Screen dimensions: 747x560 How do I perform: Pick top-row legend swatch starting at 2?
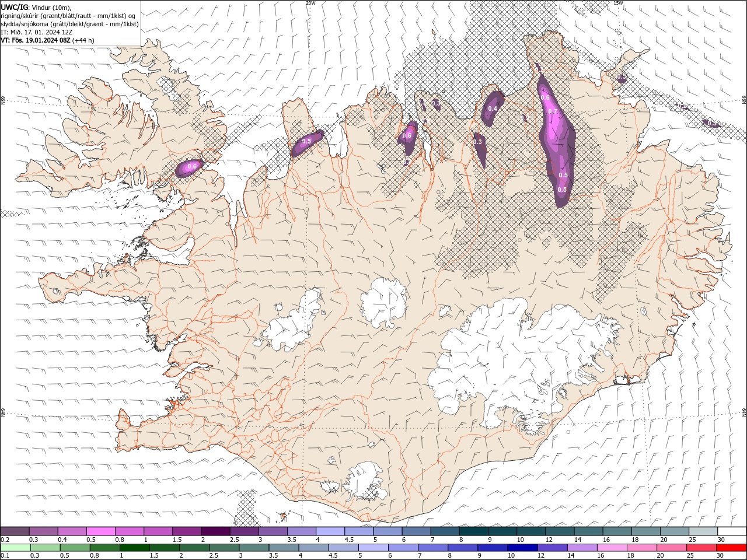tap(215, 531)
